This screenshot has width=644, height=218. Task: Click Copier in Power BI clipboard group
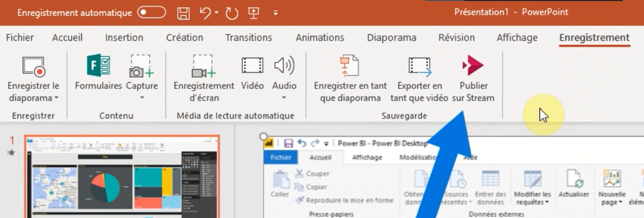(x=311, y=187)
